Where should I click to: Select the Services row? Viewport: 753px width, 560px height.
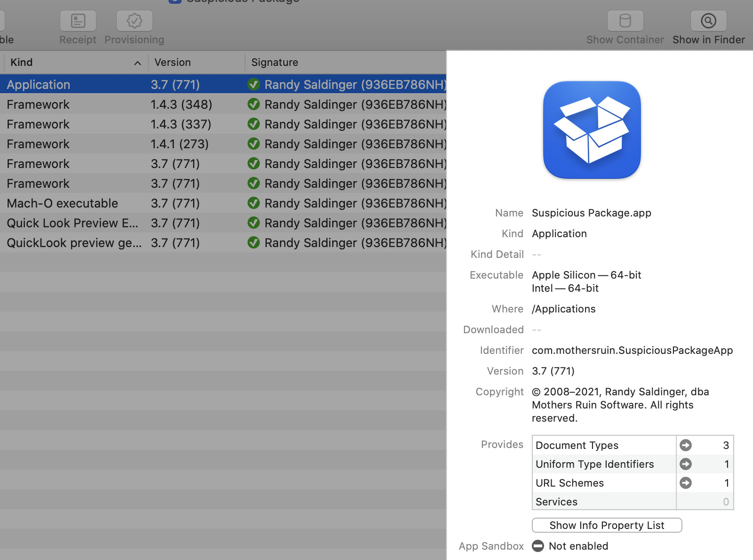[633, 502]
